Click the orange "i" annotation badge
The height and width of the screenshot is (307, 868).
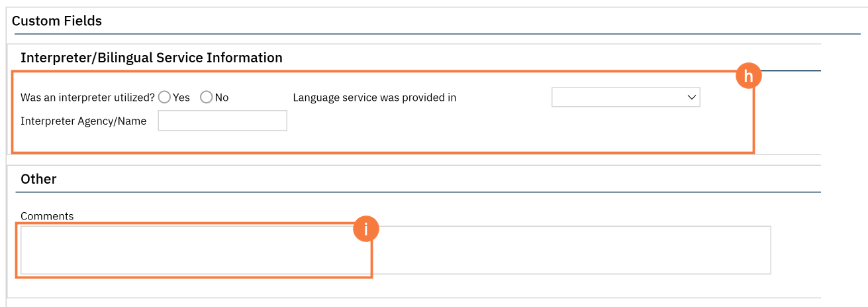pos(365,229)
